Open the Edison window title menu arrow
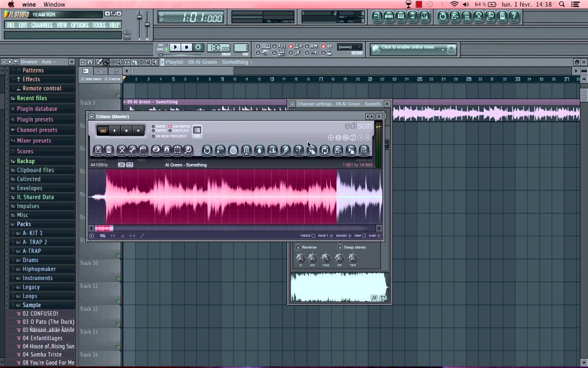588x368 pixels. (91, 117)
